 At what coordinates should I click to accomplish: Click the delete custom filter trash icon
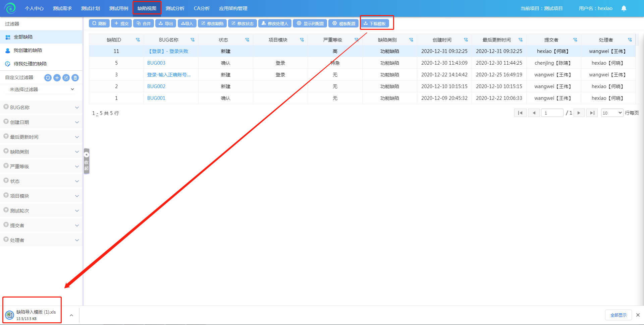pyautogui.click(x=75, y=78)
